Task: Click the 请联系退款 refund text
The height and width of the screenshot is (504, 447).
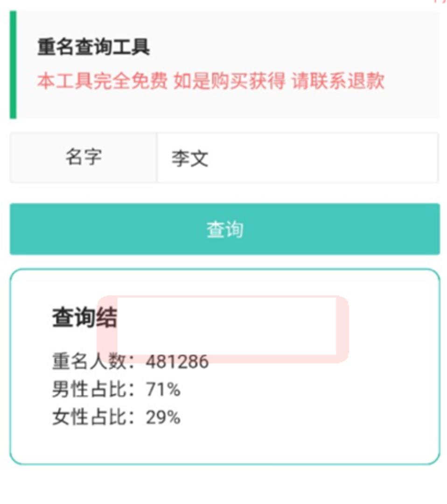Action: [x=338, y=82]
